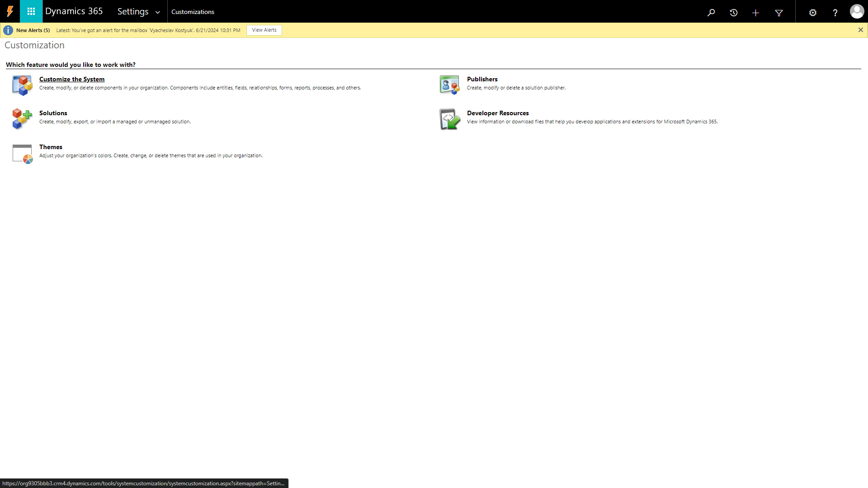The width and height of the screenshot is (868, 488).
Task: Open the Settings navigation menu
Action: (x=133, y=11)
